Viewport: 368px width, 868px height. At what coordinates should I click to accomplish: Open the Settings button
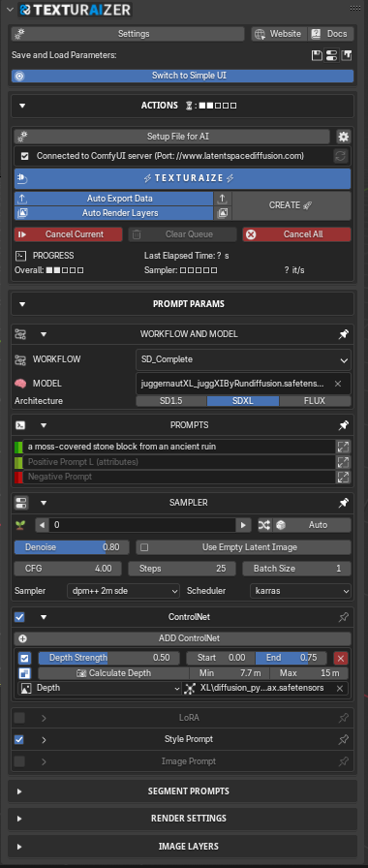click(x=128, y=34)
